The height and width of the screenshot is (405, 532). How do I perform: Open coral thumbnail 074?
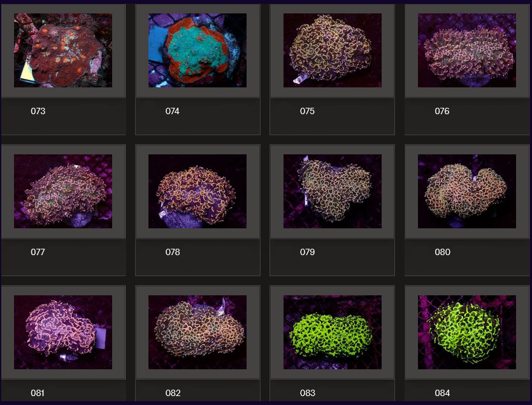tap(198, 50)
